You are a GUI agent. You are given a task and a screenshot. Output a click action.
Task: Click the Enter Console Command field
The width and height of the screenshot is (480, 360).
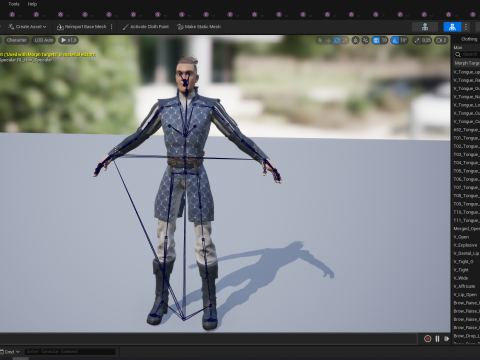(70, 351)
